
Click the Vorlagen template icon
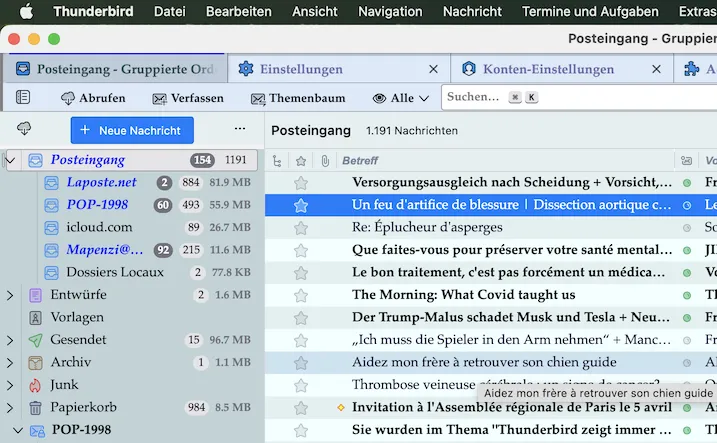pos(35,318)
